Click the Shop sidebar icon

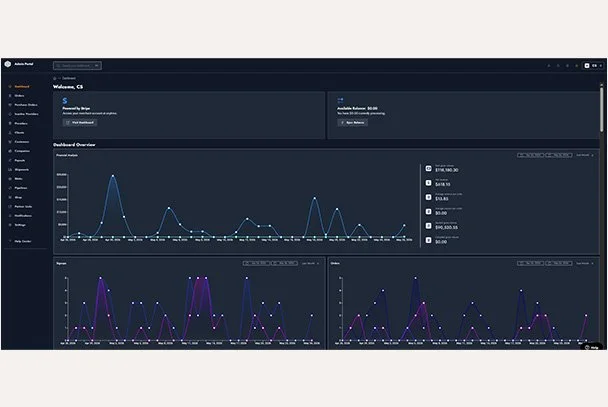[10, 197]
